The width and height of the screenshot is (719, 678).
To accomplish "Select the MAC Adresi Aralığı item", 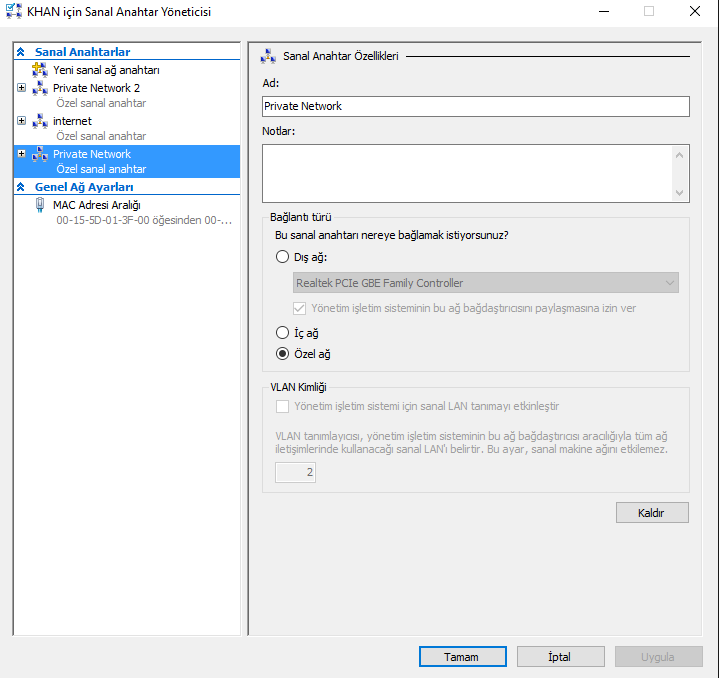I will [x=97, y=205].
